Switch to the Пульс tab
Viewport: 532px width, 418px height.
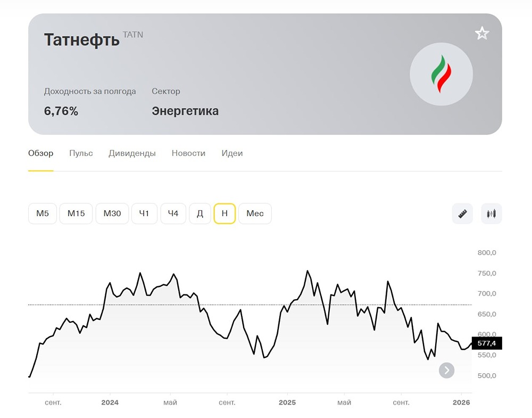coord(81,153)
